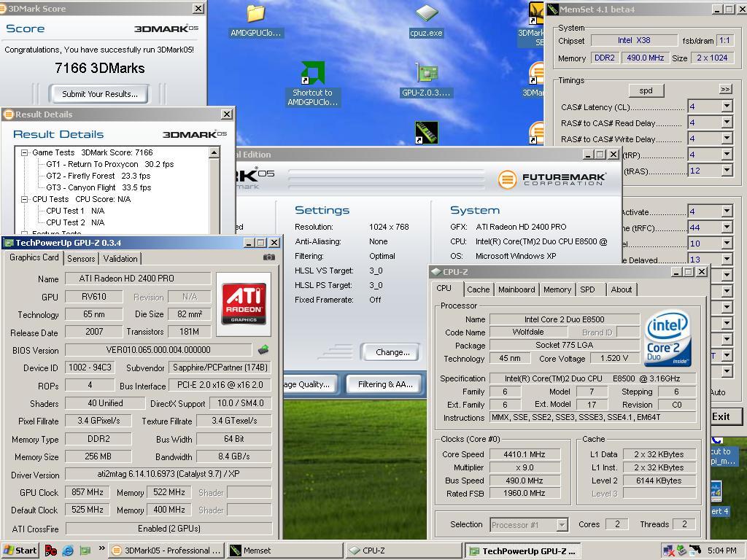Click the Intel Core 2 Duo logo in CPU-Z
The image size is (747, 560).
(x=667, y=338)
